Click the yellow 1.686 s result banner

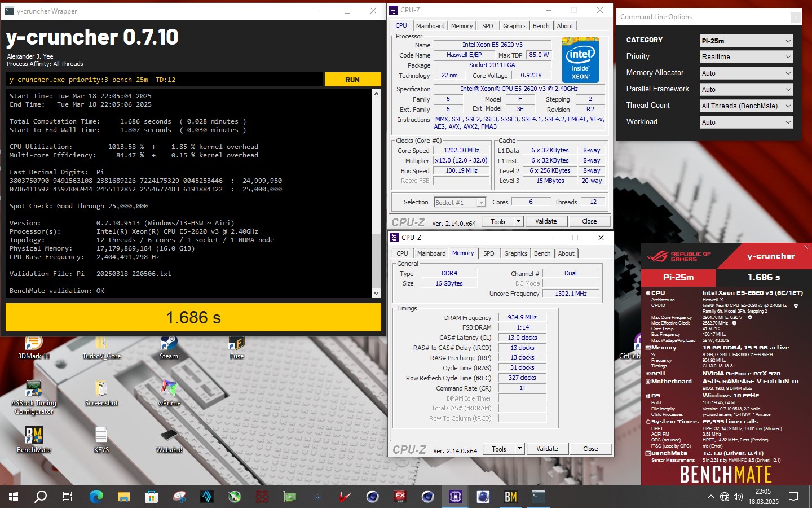coord(193,317)
